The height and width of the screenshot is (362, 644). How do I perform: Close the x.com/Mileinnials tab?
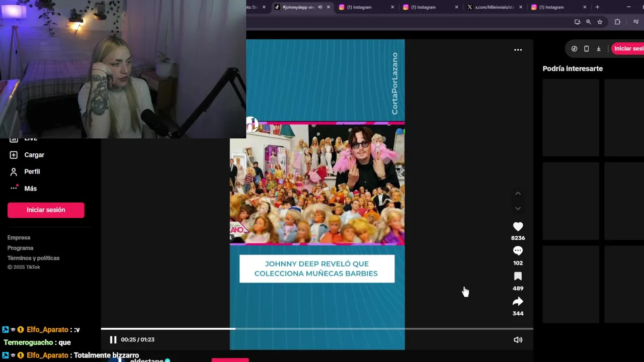(x=521, y=7)
